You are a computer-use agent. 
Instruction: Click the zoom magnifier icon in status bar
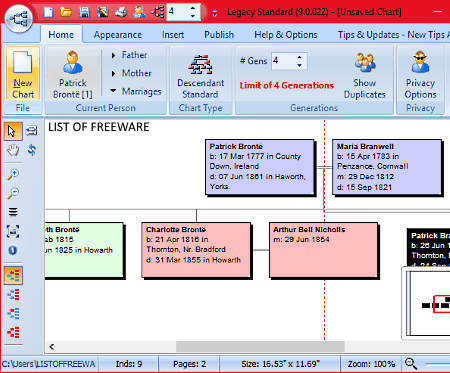[x=411, y=364]
